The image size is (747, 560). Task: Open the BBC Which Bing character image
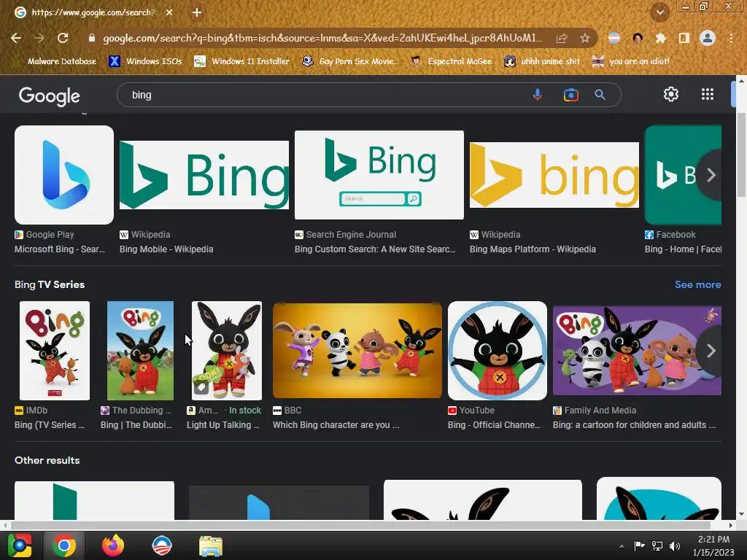pos(357,351)
